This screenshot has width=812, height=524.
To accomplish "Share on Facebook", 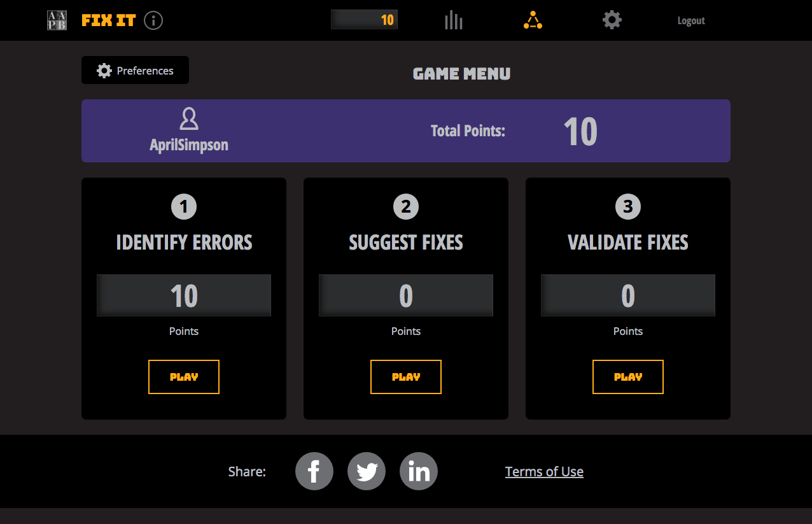I will pyautogui.click(x=314, y=471).
